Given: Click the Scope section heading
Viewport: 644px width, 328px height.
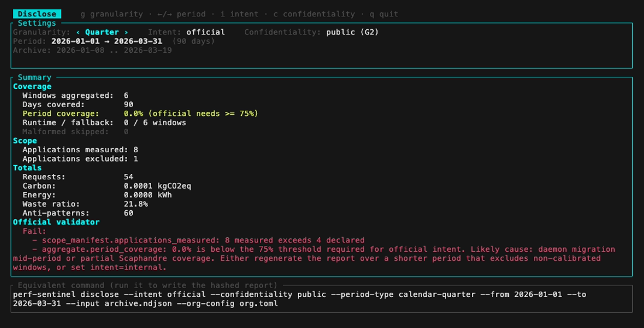Looking at the screenshot, I should point(25,141).
